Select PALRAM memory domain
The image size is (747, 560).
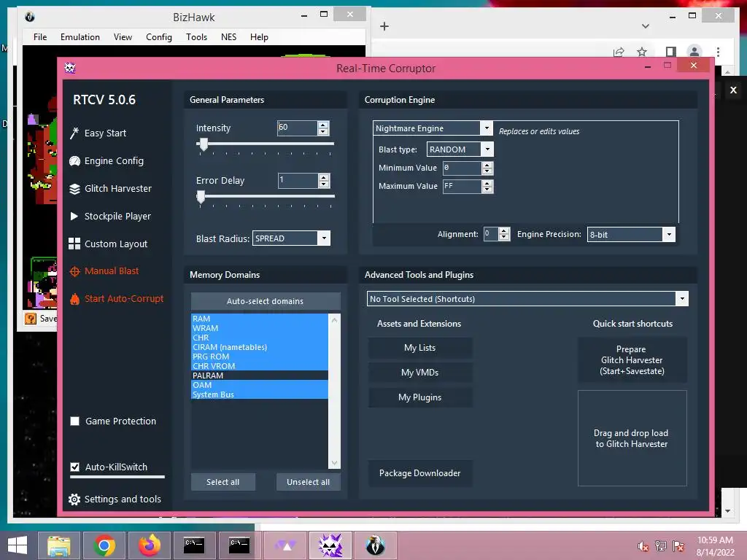260,376
